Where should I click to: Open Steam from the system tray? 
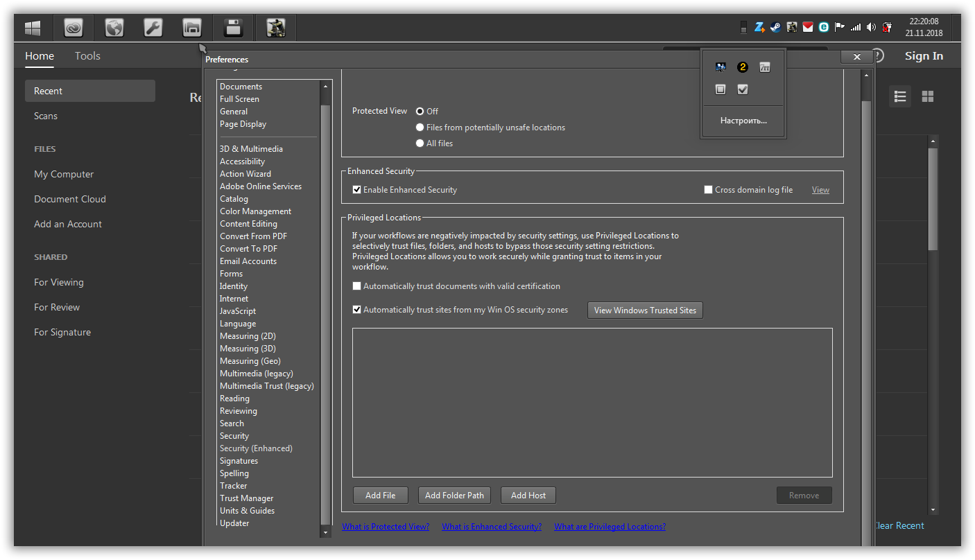776,28
